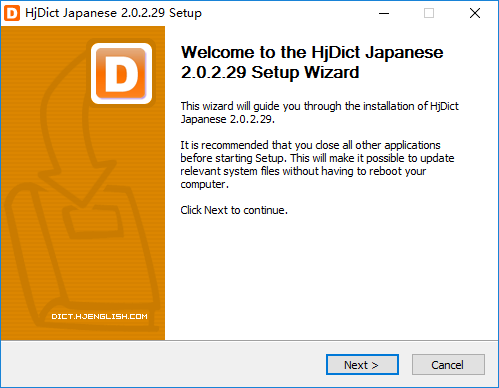Click the 'It is recommended' paragraph
Image resolution: width=499 pixels, height=388 pixels.
[x=317, y=164]
